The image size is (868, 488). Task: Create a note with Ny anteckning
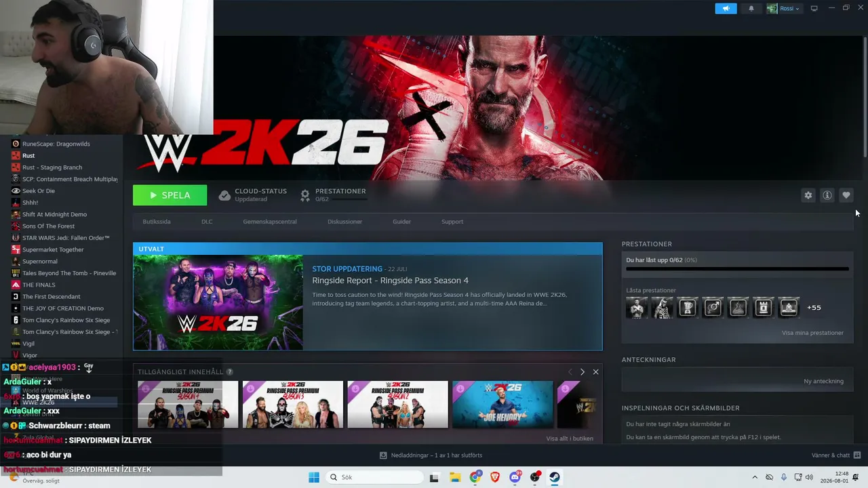[x=823, y=381]
